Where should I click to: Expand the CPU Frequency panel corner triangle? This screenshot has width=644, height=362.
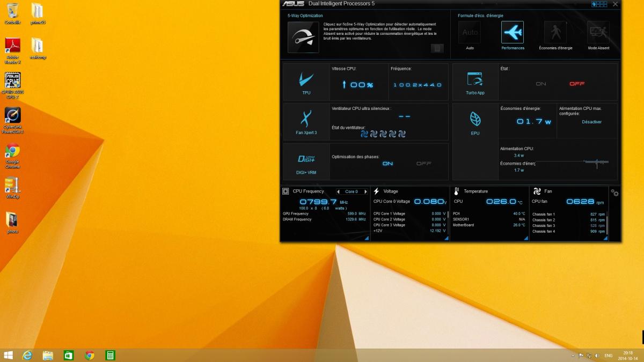[x=367, y=238]
